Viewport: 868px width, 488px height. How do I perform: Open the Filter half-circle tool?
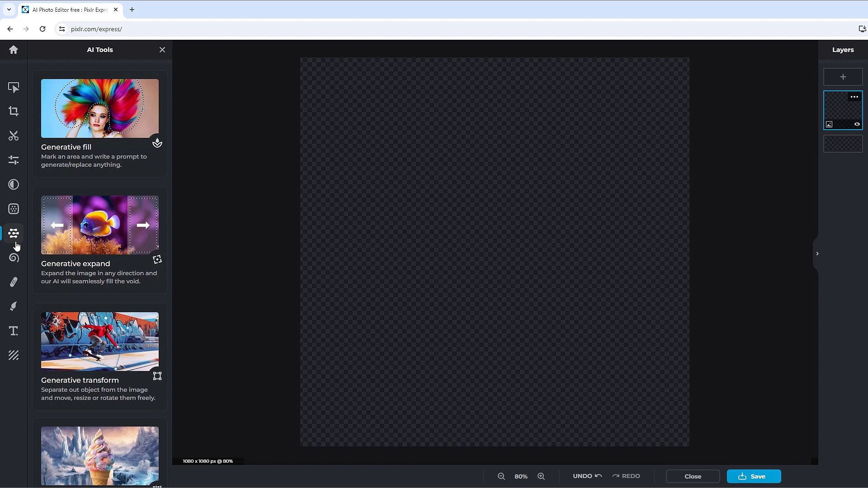(x=14, y=184)
